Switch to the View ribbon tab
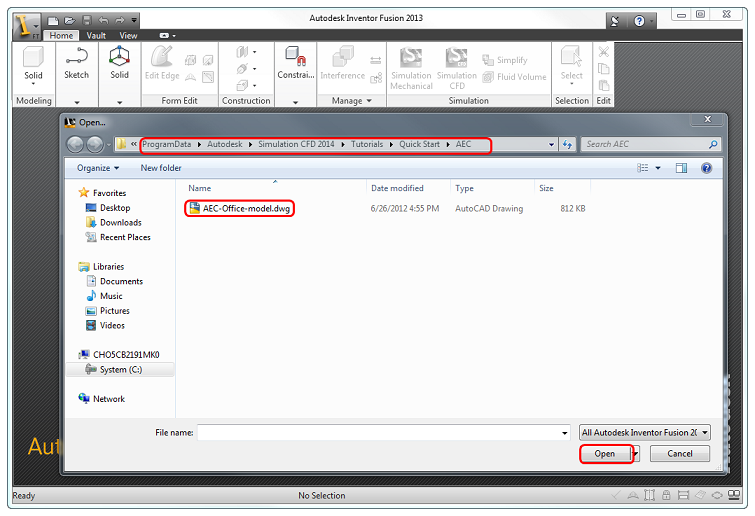This screenshot has height=516, width=755. pos(128,36)
